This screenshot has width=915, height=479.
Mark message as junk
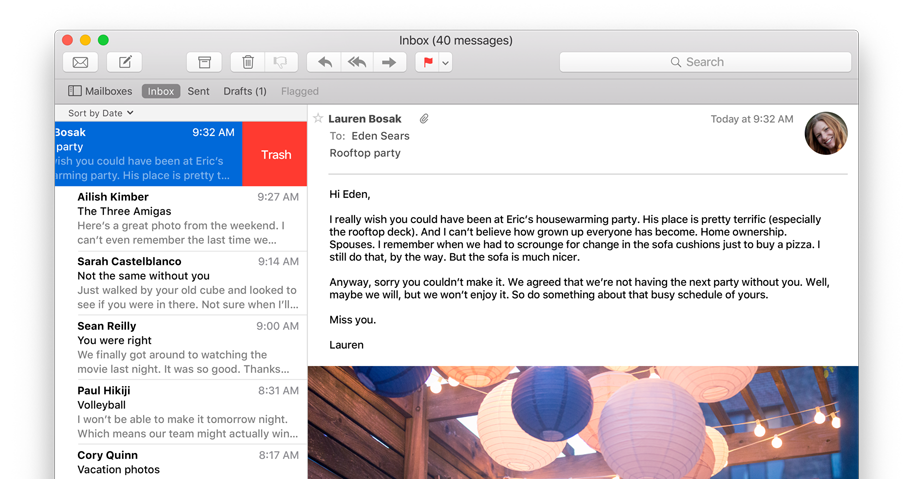click(x=281, y=62)
